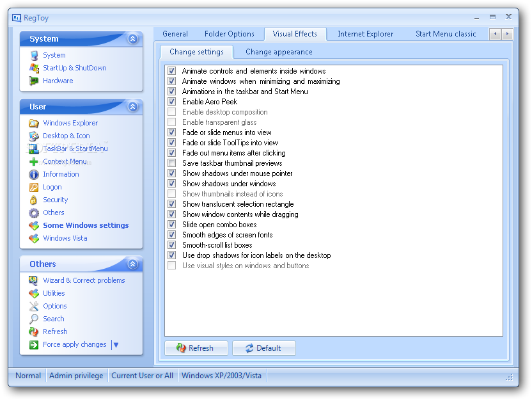The width and height of the screenshot is (532, 400).
Task: Click the blue Information icon
Action: click(34, 175)
